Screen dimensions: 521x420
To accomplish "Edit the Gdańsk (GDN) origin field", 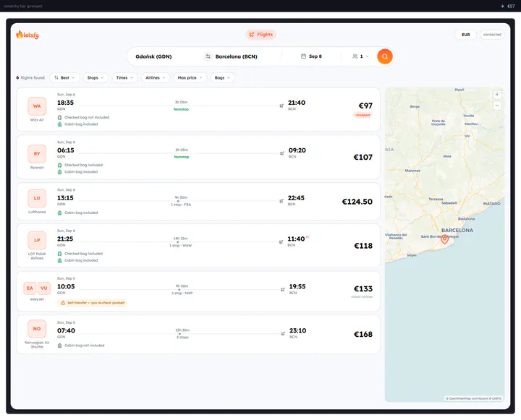I will tap(153, 56).
